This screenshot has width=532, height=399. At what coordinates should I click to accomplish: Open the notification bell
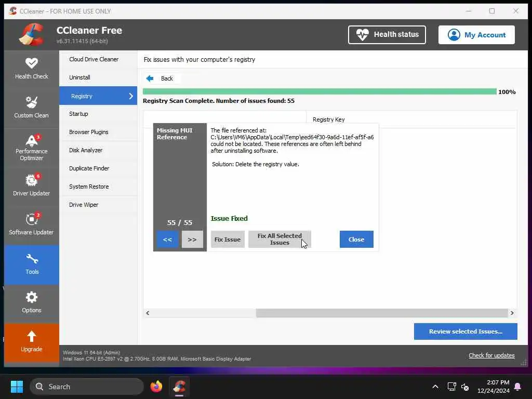pos(518,387)
